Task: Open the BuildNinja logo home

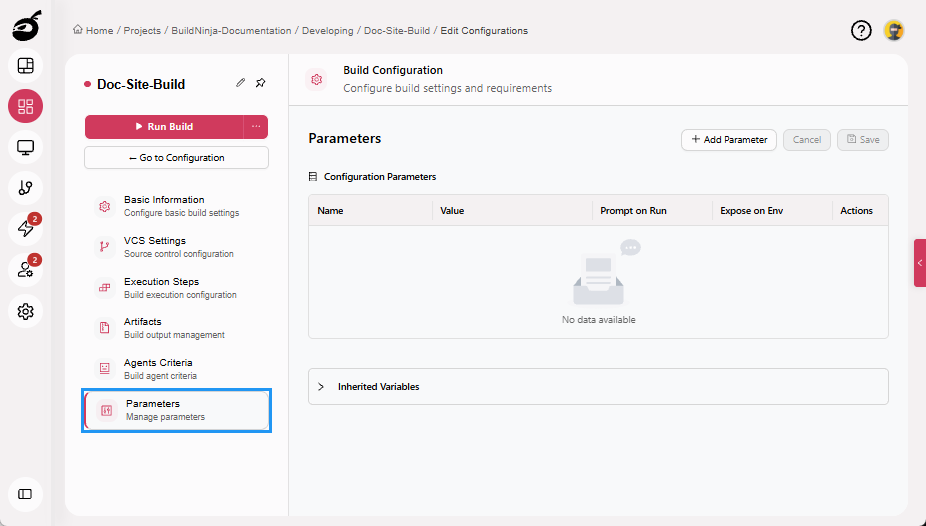Action: point(27,25)
